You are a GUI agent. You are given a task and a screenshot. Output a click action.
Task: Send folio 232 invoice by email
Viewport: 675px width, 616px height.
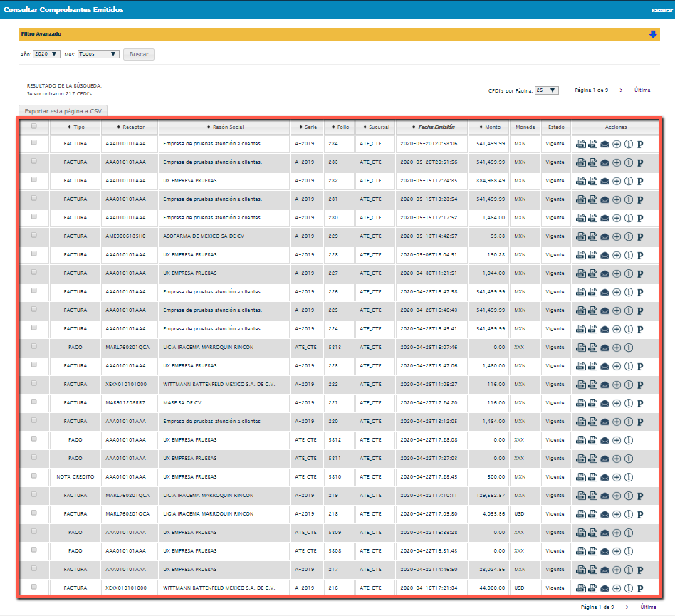tap(605, 181)
